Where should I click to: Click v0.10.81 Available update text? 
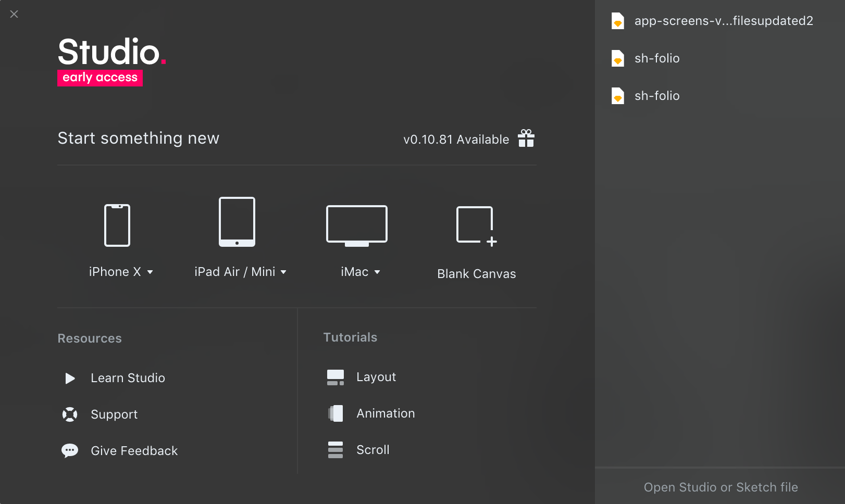tap(456, 140)
